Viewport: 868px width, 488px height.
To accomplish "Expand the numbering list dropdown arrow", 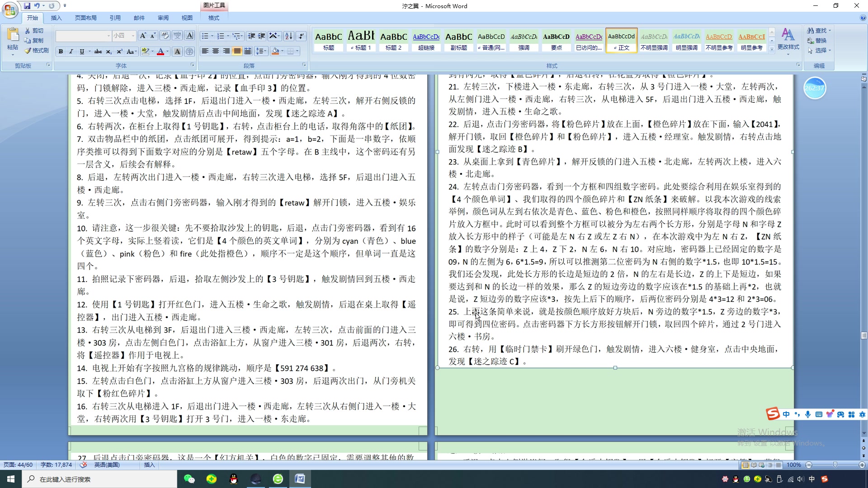I will click(228, 36).
